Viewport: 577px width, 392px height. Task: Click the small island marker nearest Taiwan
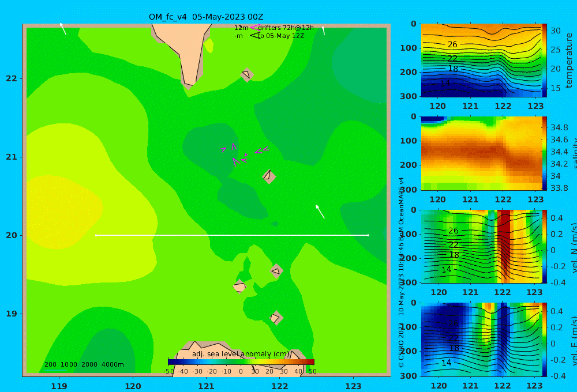(246, 74)
